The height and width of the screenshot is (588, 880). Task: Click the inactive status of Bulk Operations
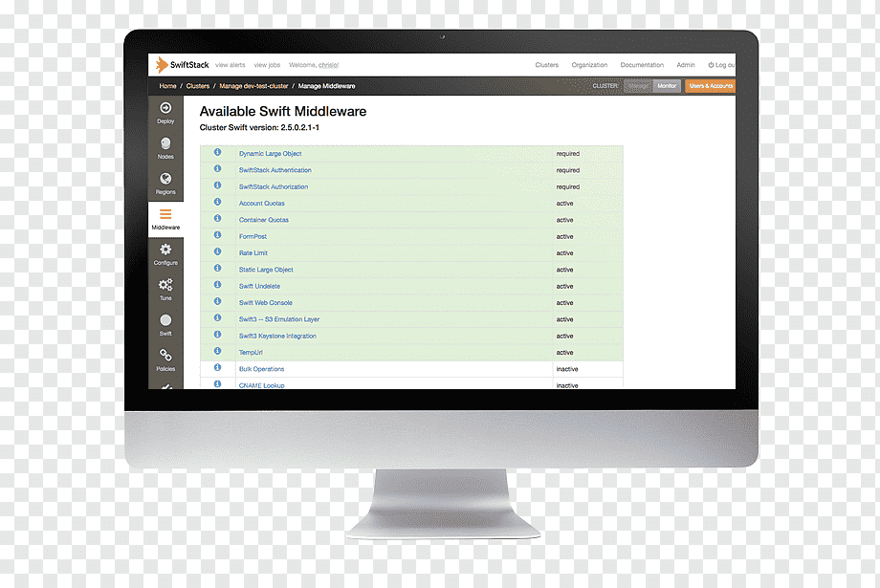[x=567, y=369]
